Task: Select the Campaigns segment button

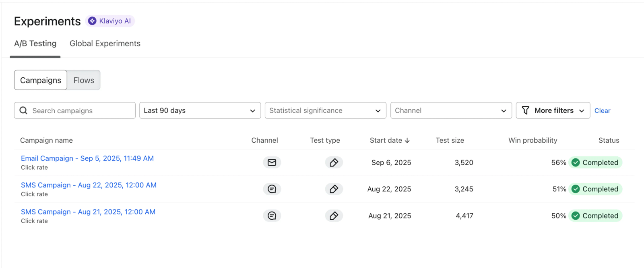Action: tap(41, 80)
